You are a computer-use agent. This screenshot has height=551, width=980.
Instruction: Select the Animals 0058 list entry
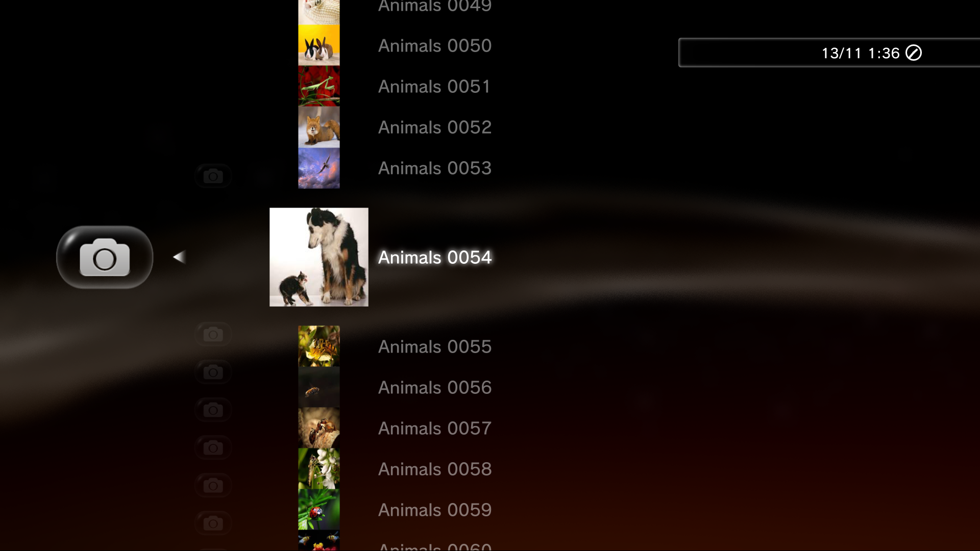(x=435, y=469)
